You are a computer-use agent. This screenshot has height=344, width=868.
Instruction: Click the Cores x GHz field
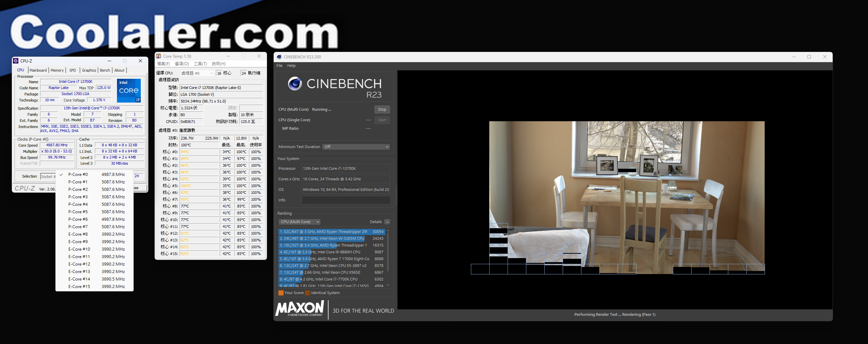[346, 179]
